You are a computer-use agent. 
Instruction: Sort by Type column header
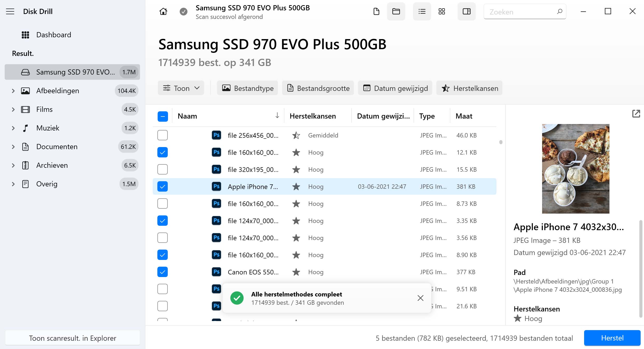[427, 116]
